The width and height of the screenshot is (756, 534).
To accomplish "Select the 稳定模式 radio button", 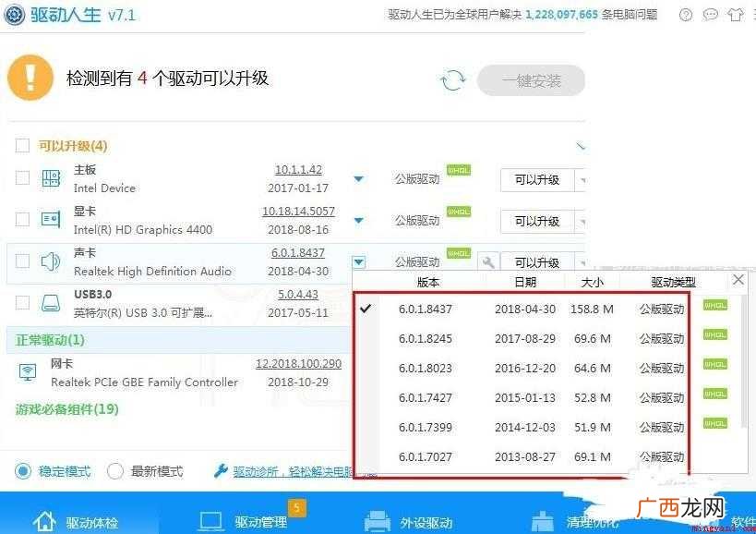I will pyautogui.click(x=23, y=471).
